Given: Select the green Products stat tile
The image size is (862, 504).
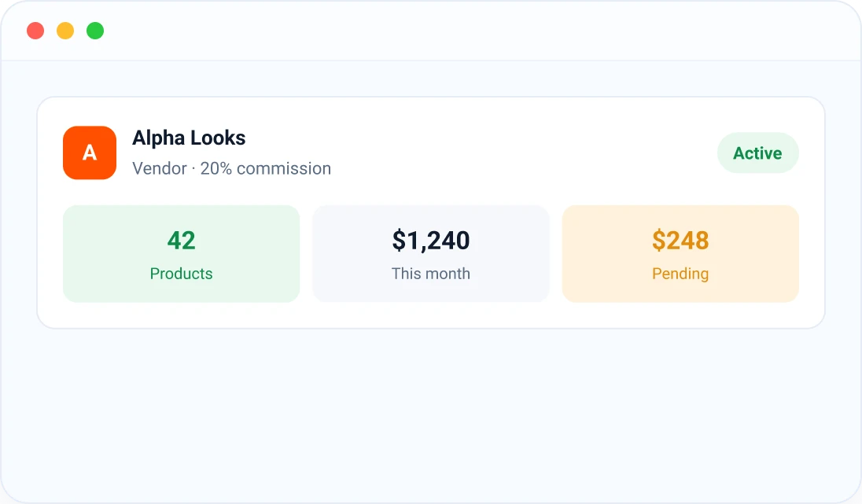Looking at the screenshot, I should click(x=182, y=254).
